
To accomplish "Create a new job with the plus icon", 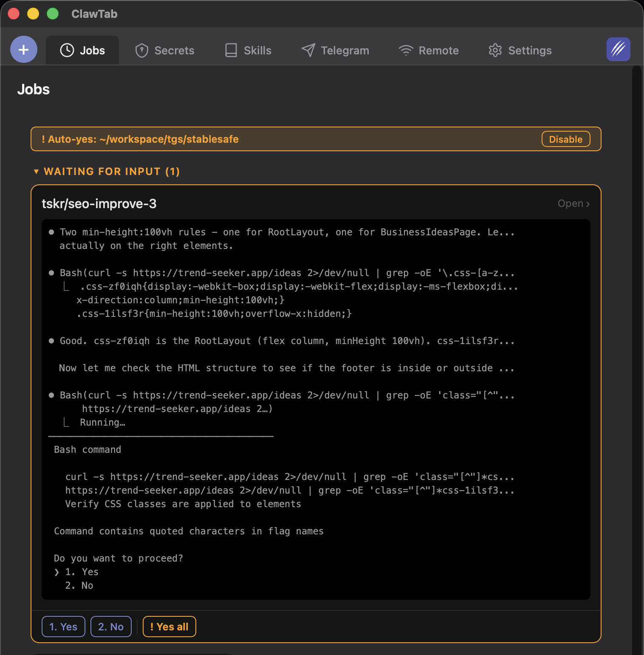I will (23, 49).
